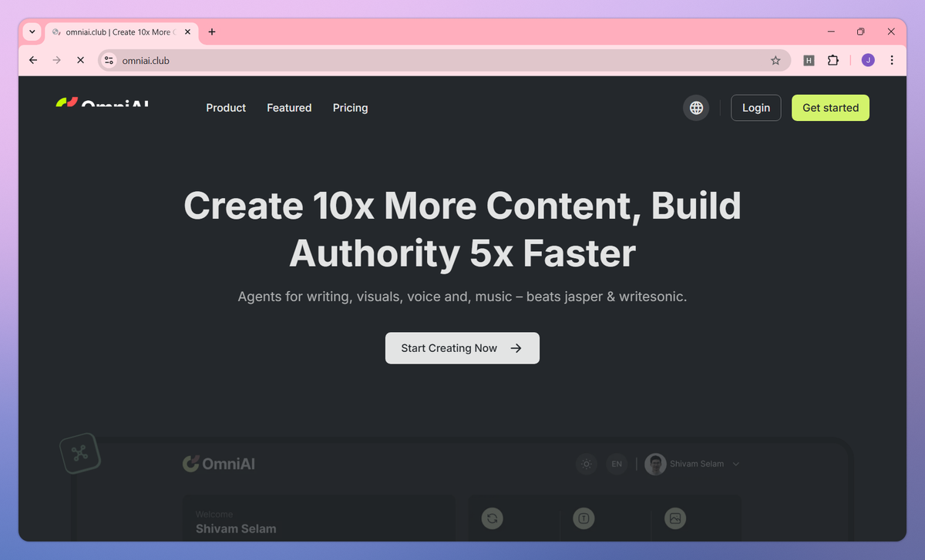Go back with the browser back arrow

pos(33,60)
